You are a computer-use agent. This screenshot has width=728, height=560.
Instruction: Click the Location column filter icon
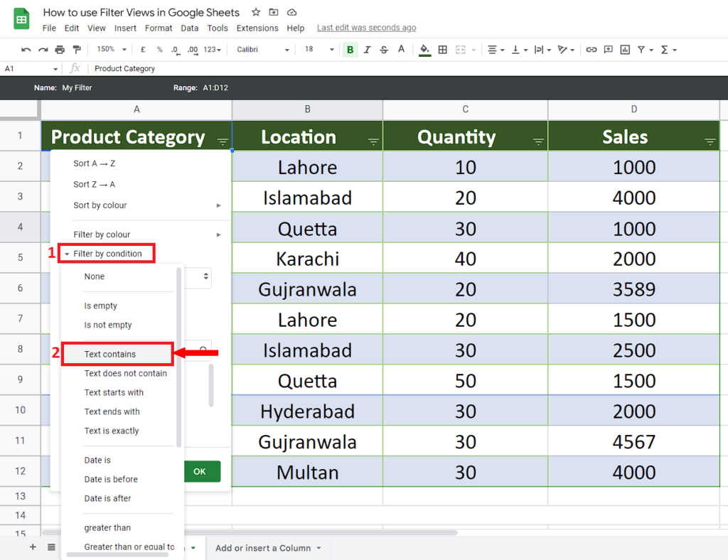point(373,142)
